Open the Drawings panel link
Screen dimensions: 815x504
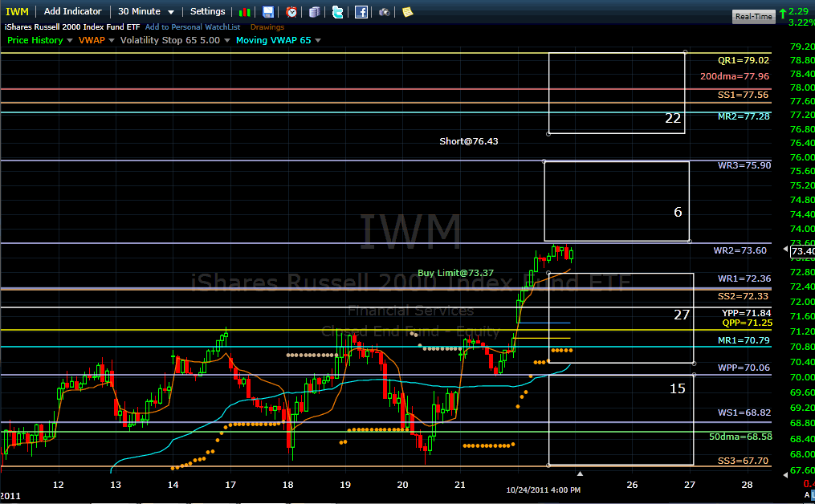[x=267, y=26]
